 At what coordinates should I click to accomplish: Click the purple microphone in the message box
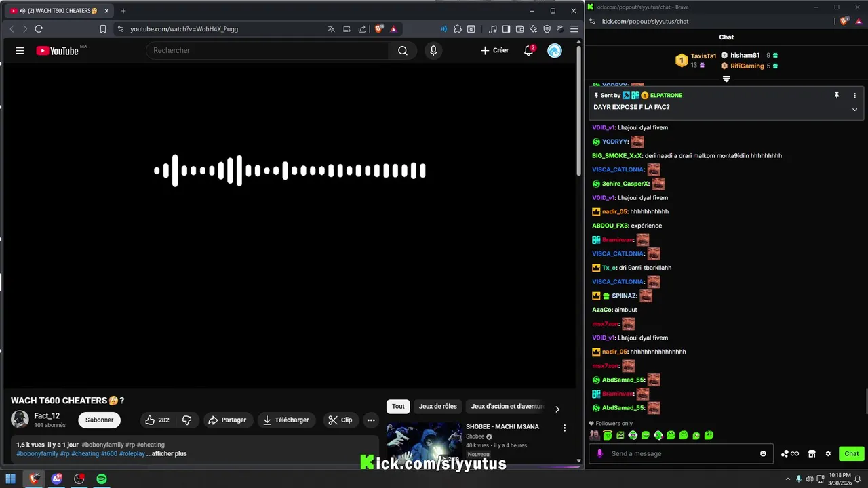point(599,454)
